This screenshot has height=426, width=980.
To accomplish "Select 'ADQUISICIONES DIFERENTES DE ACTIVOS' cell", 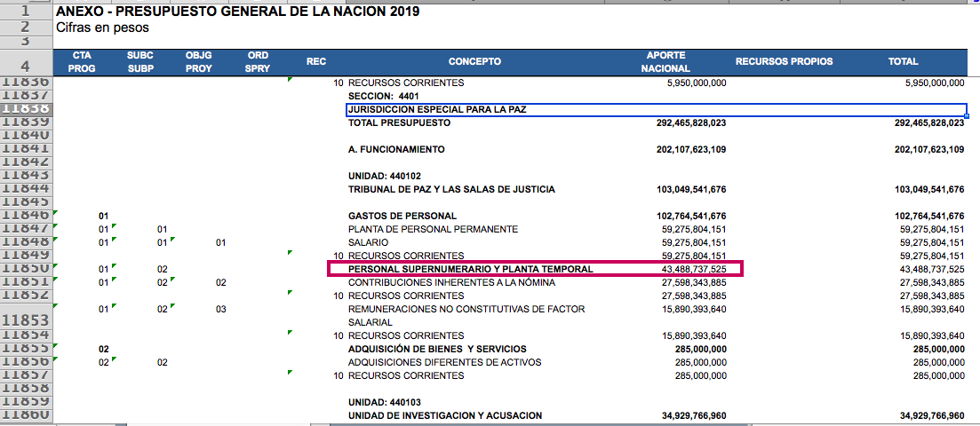I will click(x=445, y=362).
